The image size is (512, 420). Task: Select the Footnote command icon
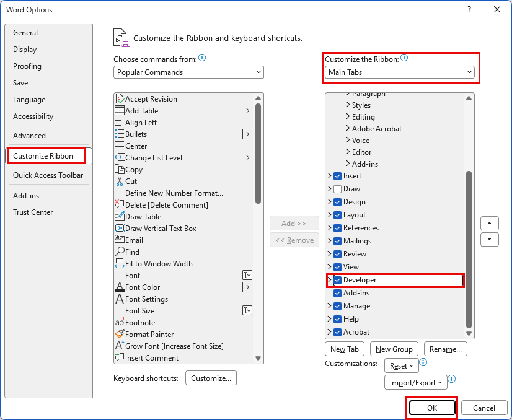(120, 322)
